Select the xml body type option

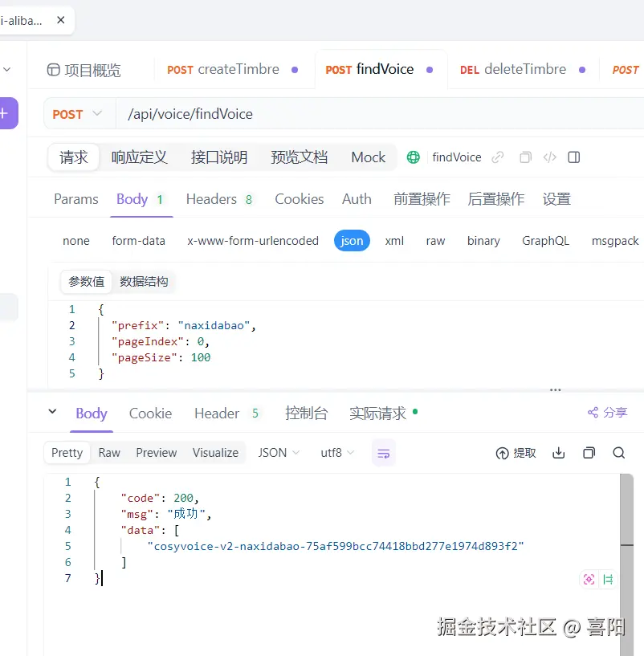[x=394, y=240]
